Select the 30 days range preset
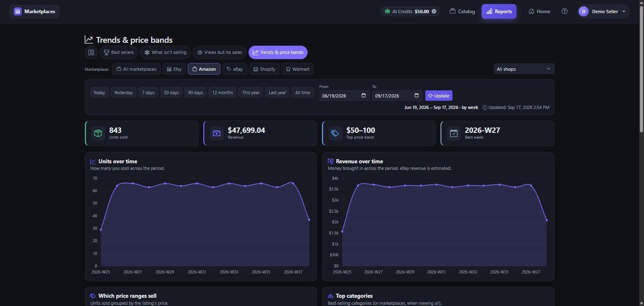The height and width of the screenshot is (306, 644). tap(171, 93)
